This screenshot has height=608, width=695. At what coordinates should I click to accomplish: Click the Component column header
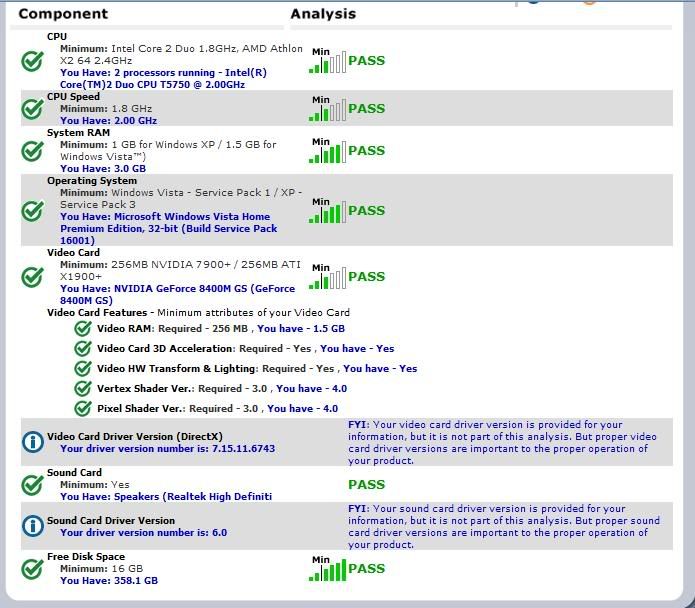point(63,14)
